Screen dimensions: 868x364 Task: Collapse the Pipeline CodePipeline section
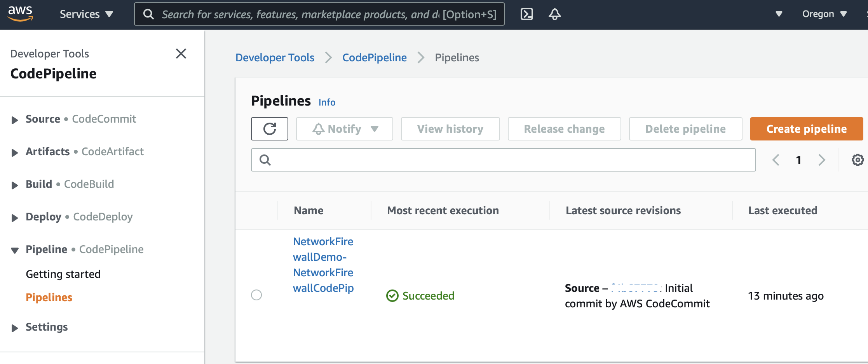[x=15, y=250]
